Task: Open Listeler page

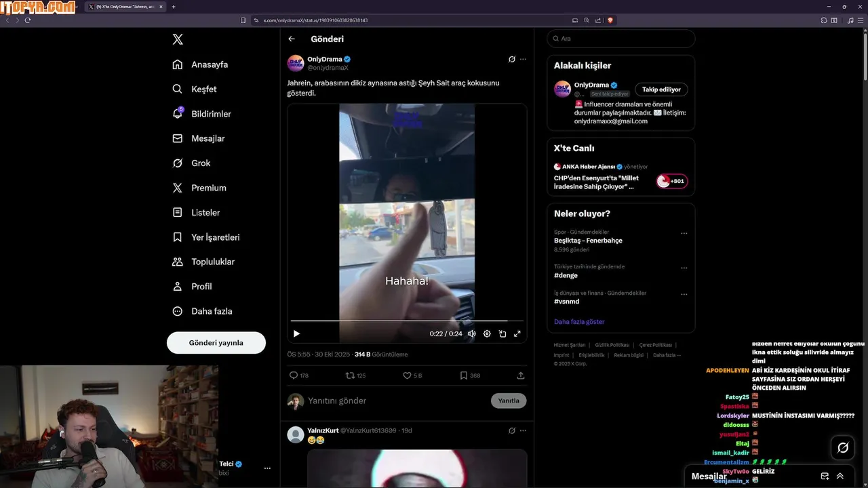Action: 196,212
